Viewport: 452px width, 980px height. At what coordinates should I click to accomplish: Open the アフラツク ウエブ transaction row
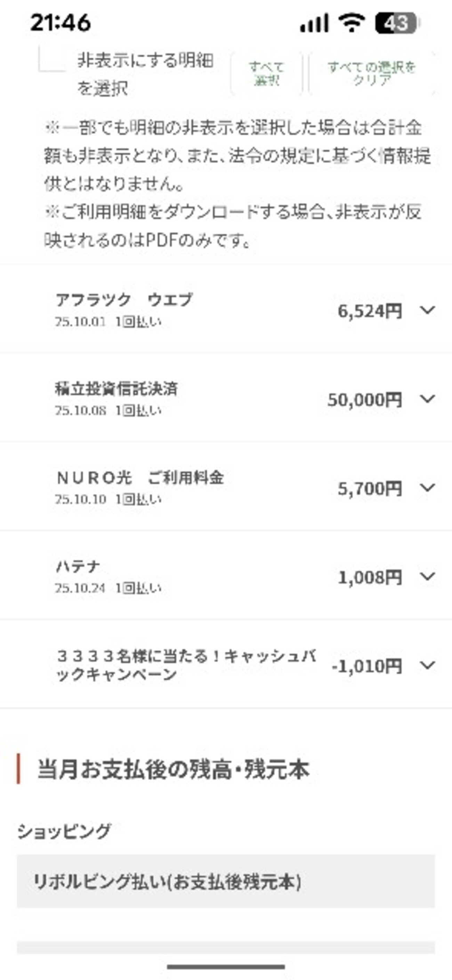[190, 310]
